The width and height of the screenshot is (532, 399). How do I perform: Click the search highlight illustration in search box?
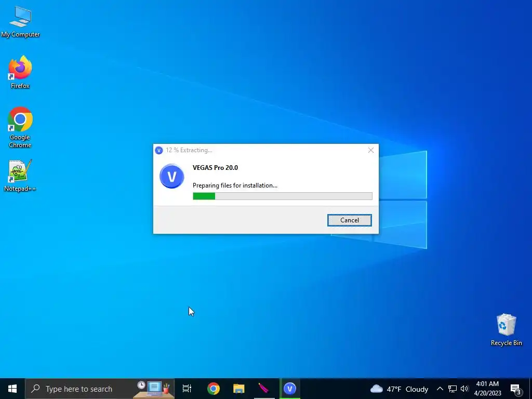(153, 389)
